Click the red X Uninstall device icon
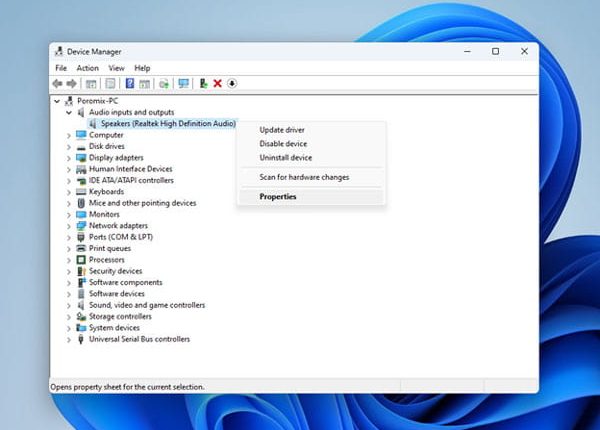Viewport: 600px width, 430px height. click(217, 83)
